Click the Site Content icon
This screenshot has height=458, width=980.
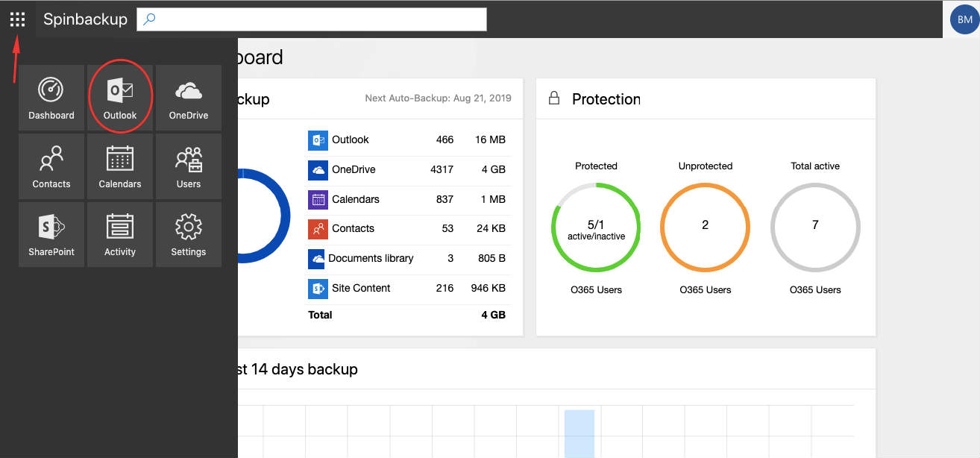click(x=318, y=288)
